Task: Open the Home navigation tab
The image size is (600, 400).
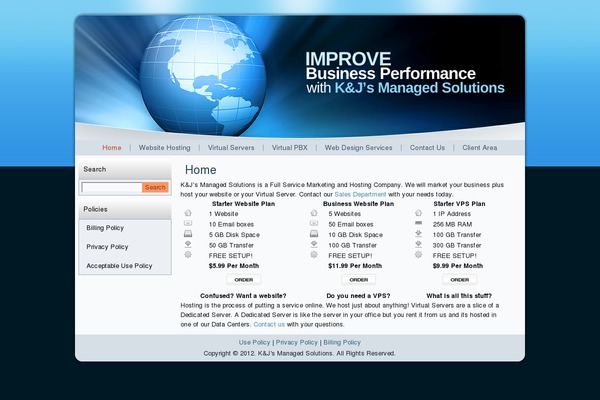Action: coord(112,148)
